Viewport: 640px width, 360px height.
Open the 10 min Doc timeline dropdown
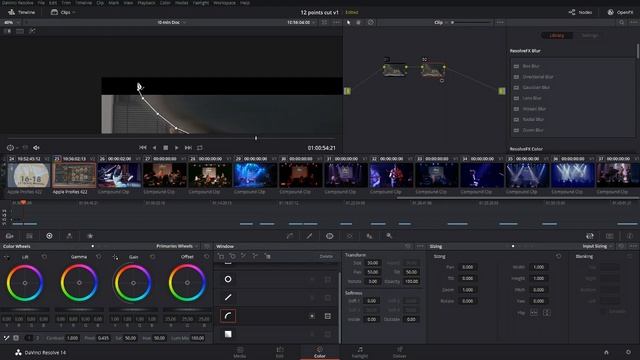click(171, 22)
